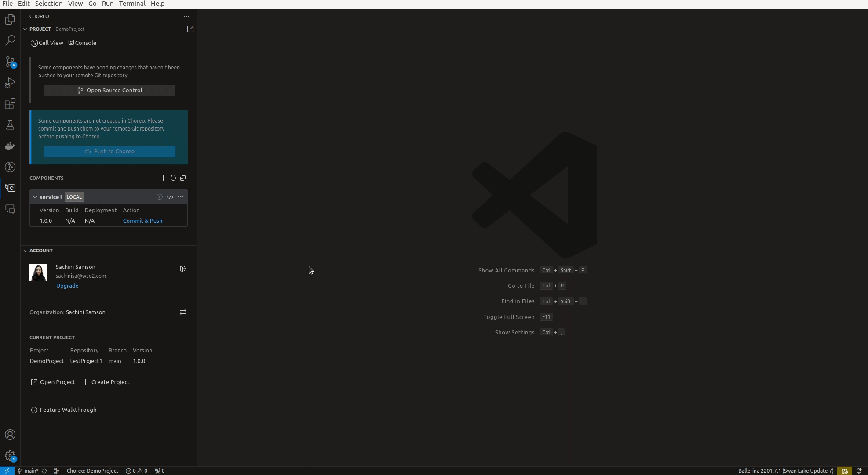Click the Upgrade account link
This screenshot has height=475, width=868.
pos(67,286)
